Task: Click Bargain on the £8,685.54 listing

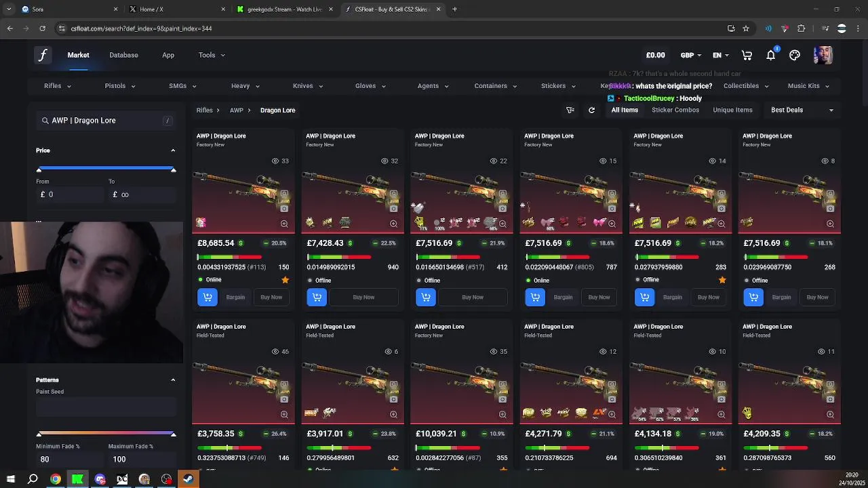Action: click(x=235, y=297)
